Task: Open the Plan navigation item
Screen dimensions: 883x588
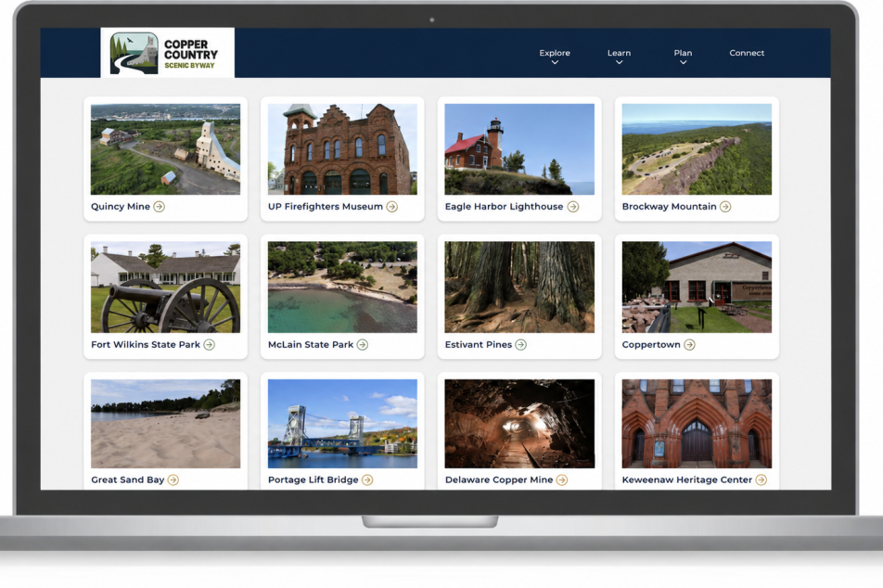Action: tap(683, 53)
